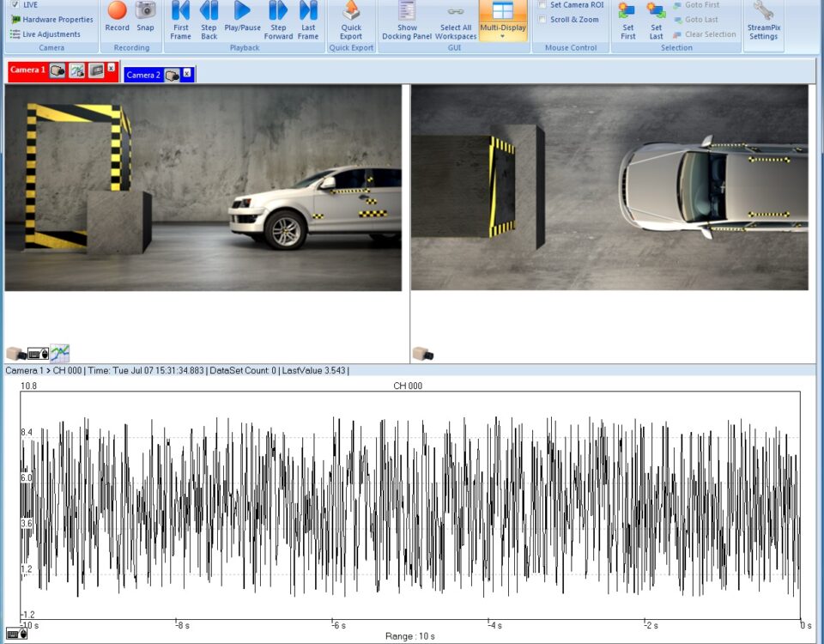
Task: Jump to the First Frame
Action: [x=180, y=12]
